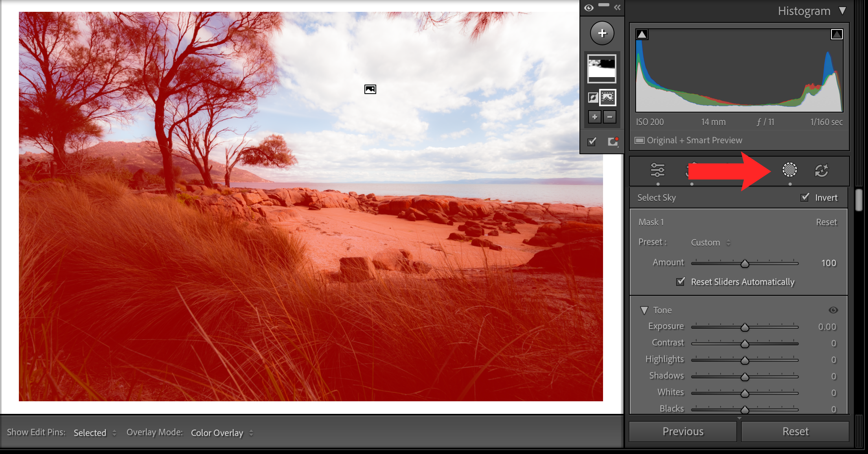Collapse the masks panel with double chevron
This screenshot has height=454, width=868.
[617, 7]
